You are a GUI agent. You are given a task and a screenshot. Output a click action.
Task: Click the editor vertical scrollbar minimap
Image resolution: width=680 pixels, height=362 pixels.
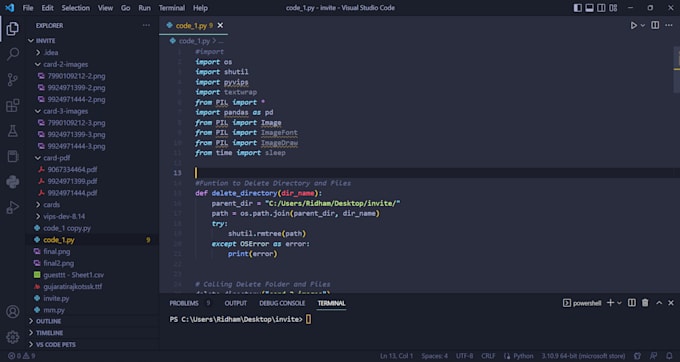(677, 69)
